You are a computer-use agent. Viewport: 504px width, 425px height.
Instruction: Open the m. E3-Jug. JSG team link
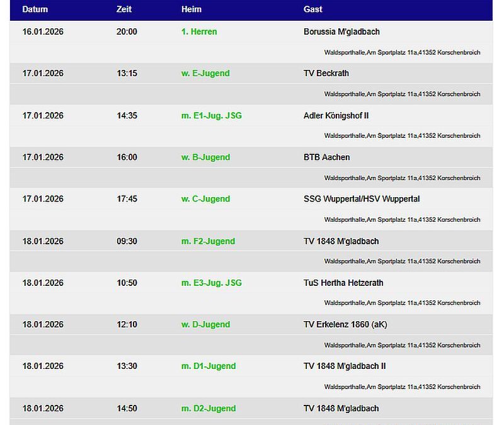click(211, 283)
